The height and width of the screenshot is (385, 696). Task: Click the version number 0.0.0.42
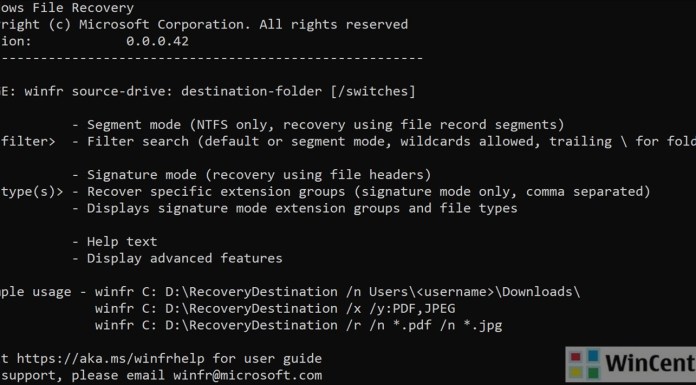(158, 41)
